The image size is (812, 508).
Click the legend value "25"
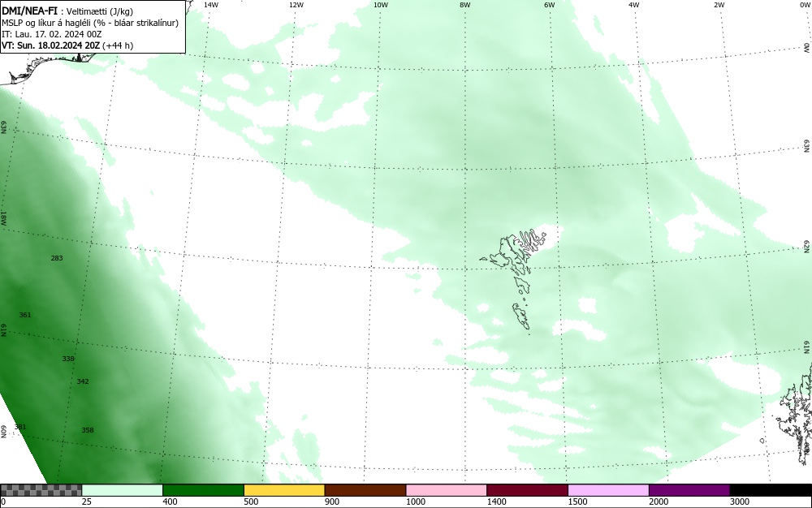[87, 502]
